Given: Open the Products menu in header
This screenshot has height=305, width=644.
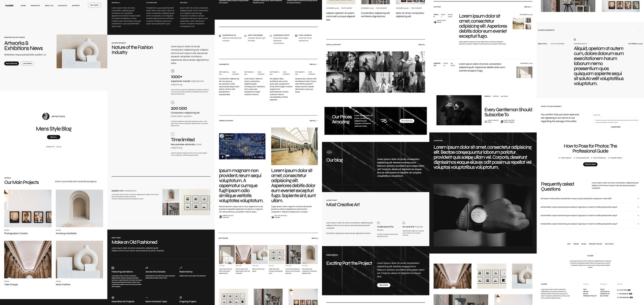Looking at the screenshot, I should pos(35,5).
